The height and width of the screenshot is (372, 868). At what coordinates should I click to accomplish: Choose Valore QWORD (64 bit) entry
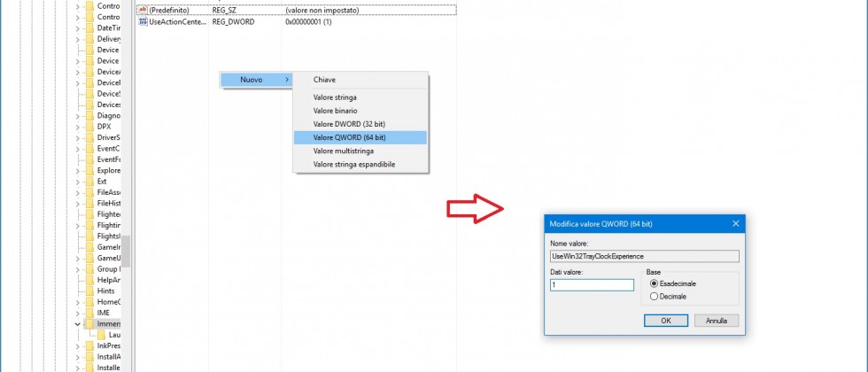[360, 137]
